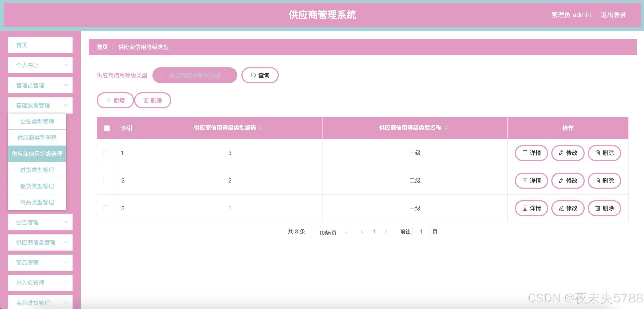The image size is (644, 309).
Task: Open 进货类型管理 submenu item
Action: click(37, 170)
